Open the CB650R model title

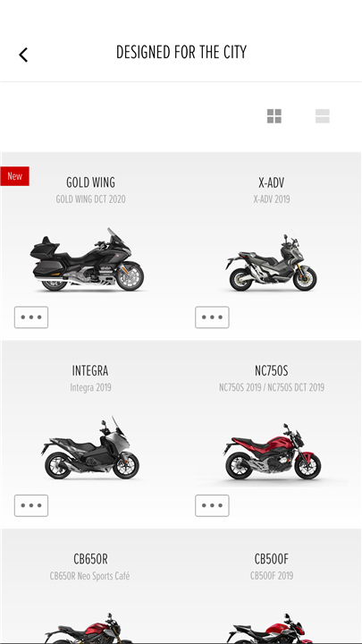(x=90, y=559)
